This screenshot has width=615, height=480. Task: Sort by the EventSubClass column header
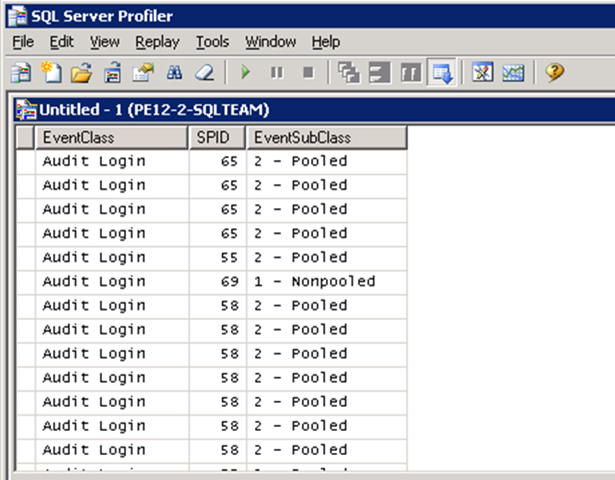[326, 137]
